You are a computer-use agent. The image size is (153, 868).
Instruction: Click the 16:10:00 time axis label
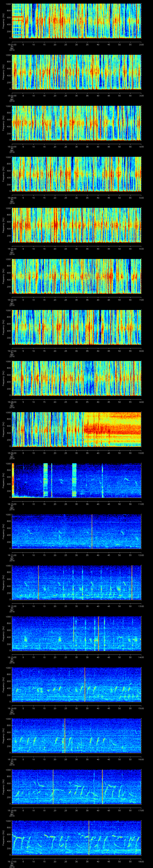[x=12, y=504]
